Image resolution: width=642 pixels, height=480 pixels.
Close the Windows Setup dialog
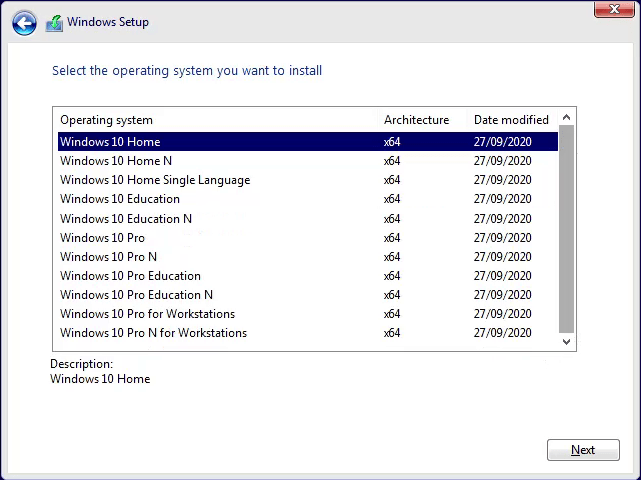614,9
